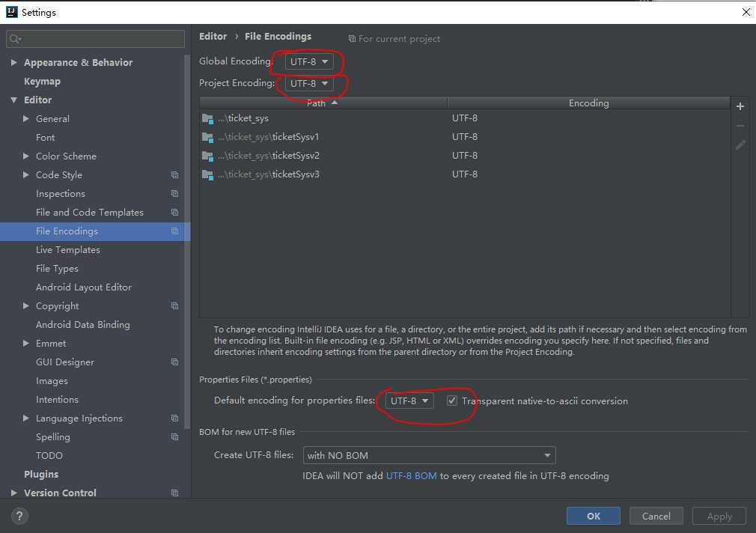
Task: Click the search magnifier icon in settings
Action: 14,39
